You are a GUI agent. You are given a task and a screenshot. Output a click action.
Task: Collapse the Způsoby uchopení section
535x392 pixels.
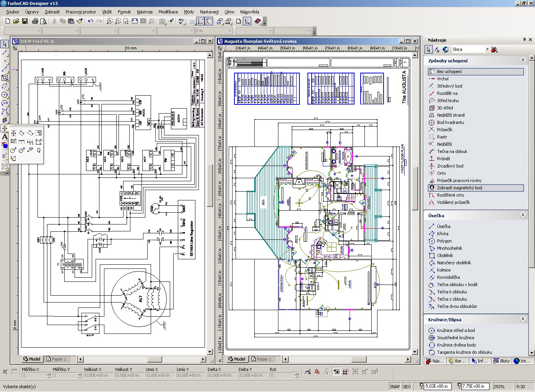(523, 60)
